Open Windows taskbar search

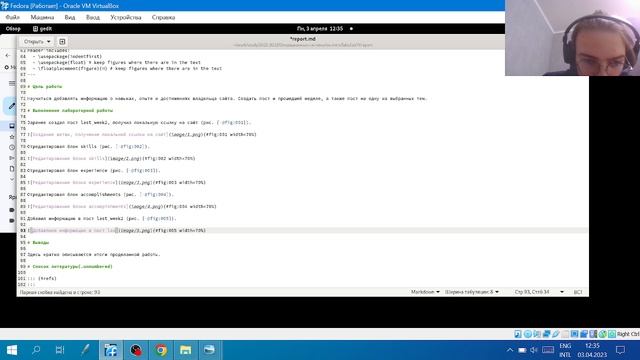[36, 350]
